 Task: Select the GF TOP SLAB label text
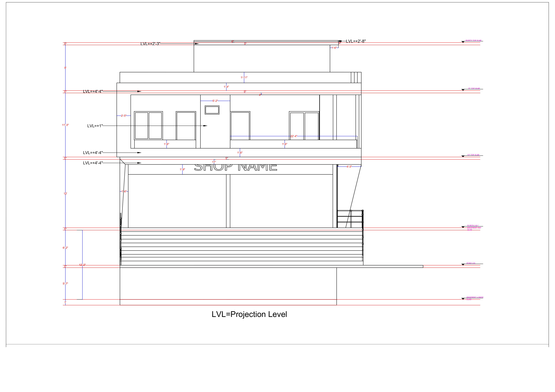point(473,155)
